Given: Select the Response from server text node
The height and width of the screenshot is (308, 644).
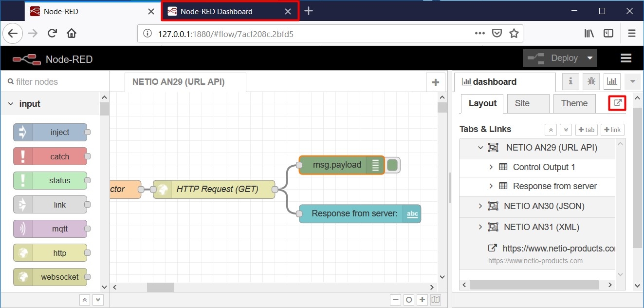Looking at the screenshot, I should [360, 213].
